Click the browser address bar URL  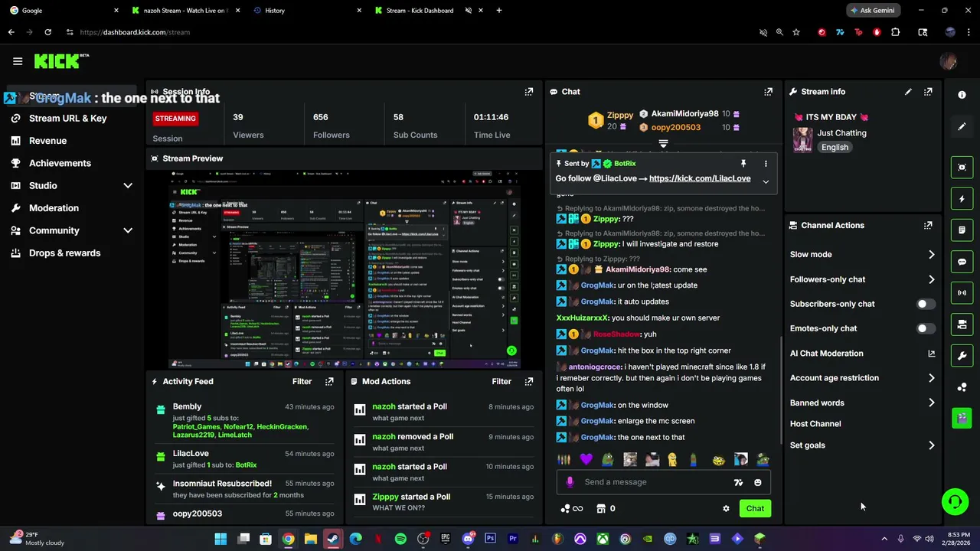pyautogui.click(x=135, y=32)
